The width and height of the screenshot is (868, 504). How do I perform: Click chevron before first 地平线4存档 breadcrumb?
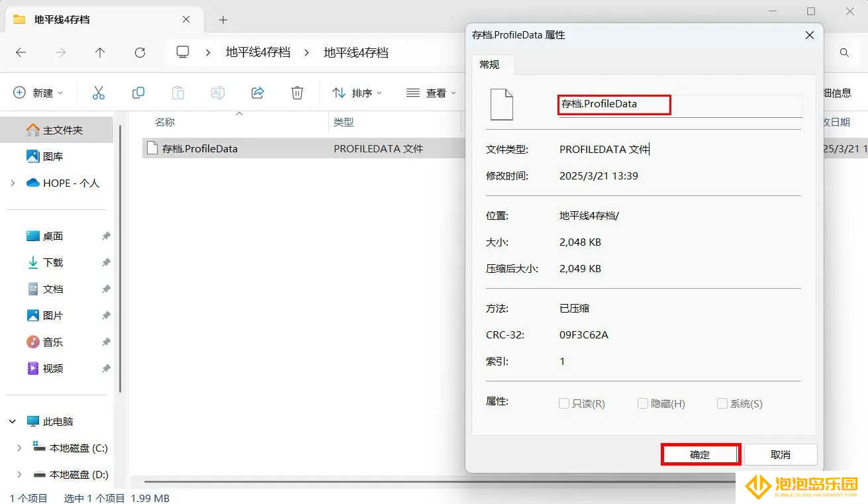pos(209,52)
